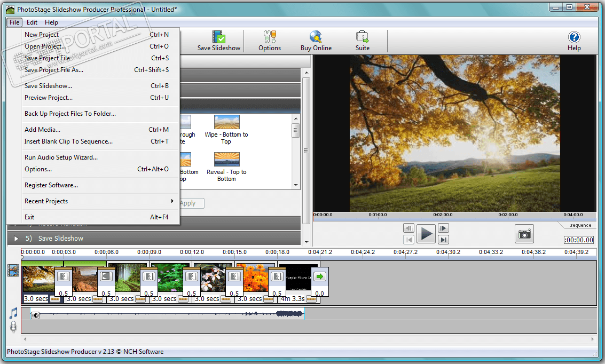This screenshot has width=605, height=364.
Task: Select Preview Project in File menu
Action: (49, 98)
